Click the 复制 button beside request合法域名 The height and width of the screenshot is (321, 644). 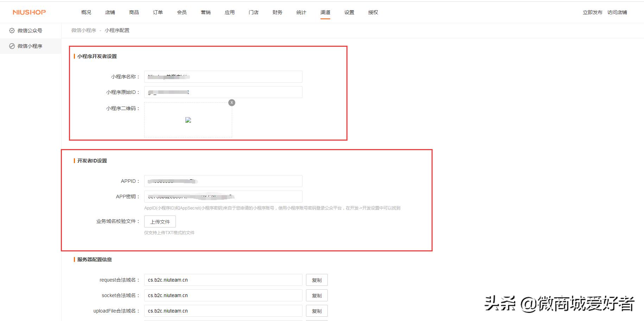(317, 280)
